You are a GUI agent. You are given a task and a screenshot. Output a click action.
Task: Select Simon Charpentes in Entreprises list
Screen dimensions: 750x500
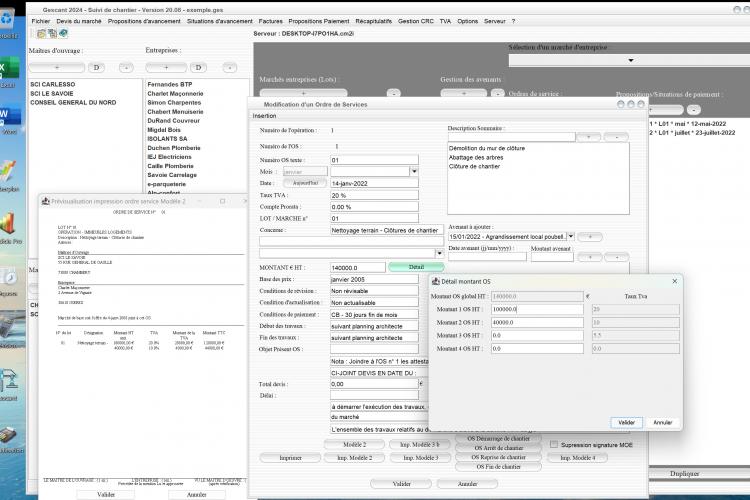tap(174, 102)
